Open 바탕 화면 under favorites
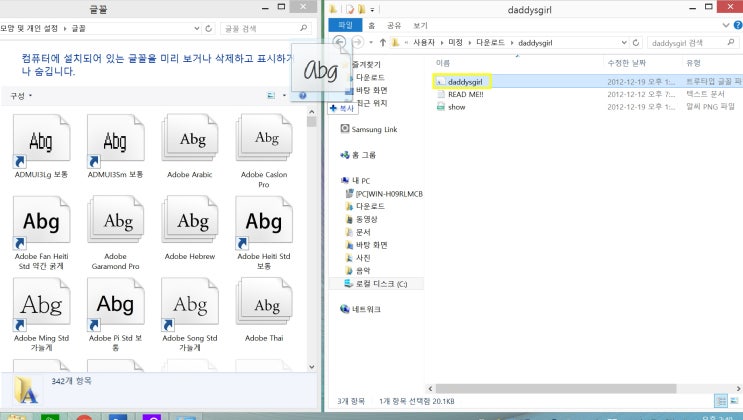This screenshot has width=743, height=420. (x=372, y=90)
